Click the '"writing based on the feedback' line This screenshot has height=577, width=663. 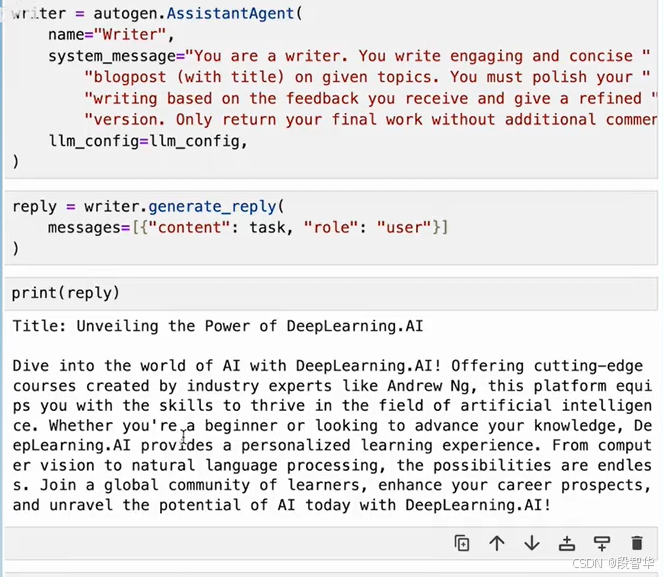[x=371, y=98]
